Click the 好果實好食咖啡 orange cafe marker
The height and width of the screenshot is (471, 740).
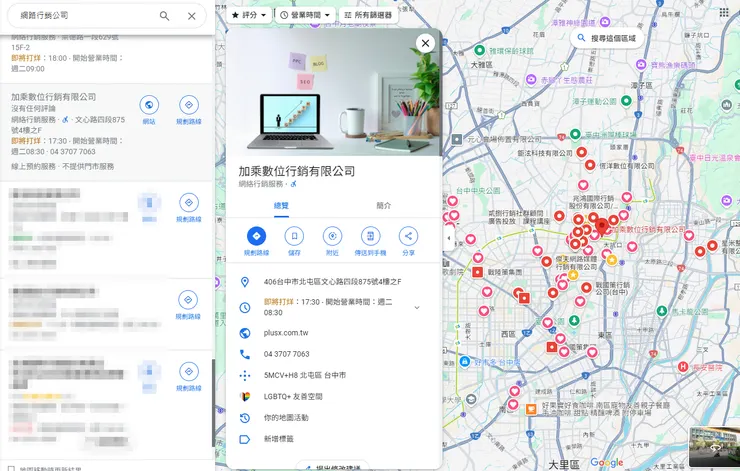pyautogui.click(x=531, y=409)
